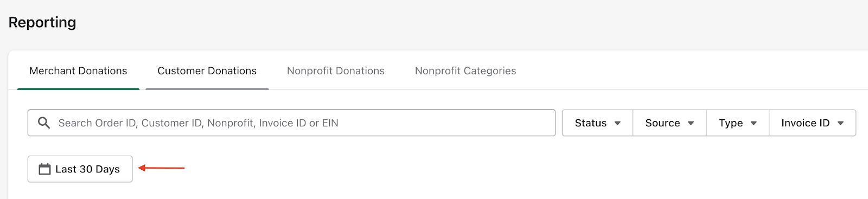
Task: Expand the Source filter menu
Action: 669,123
